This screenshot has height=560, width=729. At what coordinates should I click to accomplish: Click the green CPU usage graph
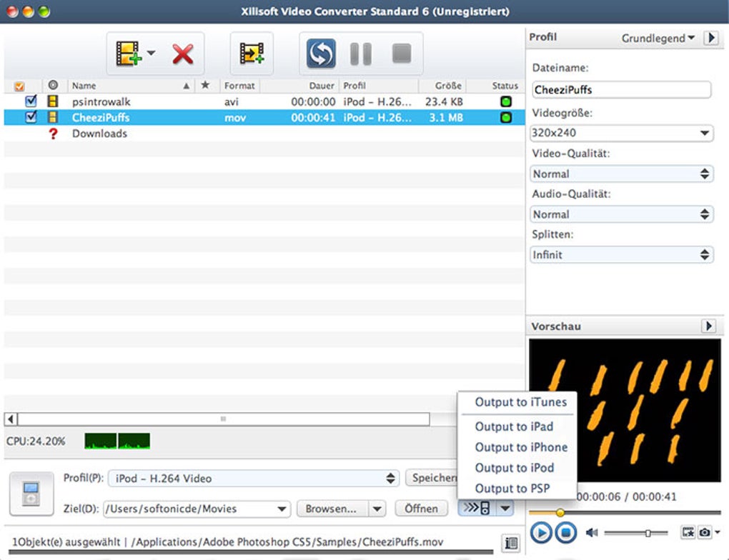pos(117,441)
